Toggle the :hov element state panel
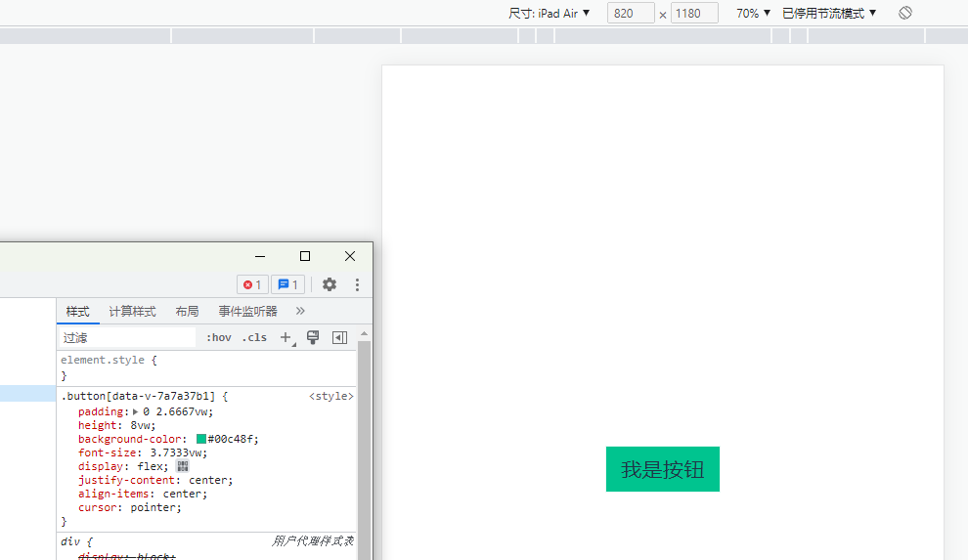 (219, 337)
